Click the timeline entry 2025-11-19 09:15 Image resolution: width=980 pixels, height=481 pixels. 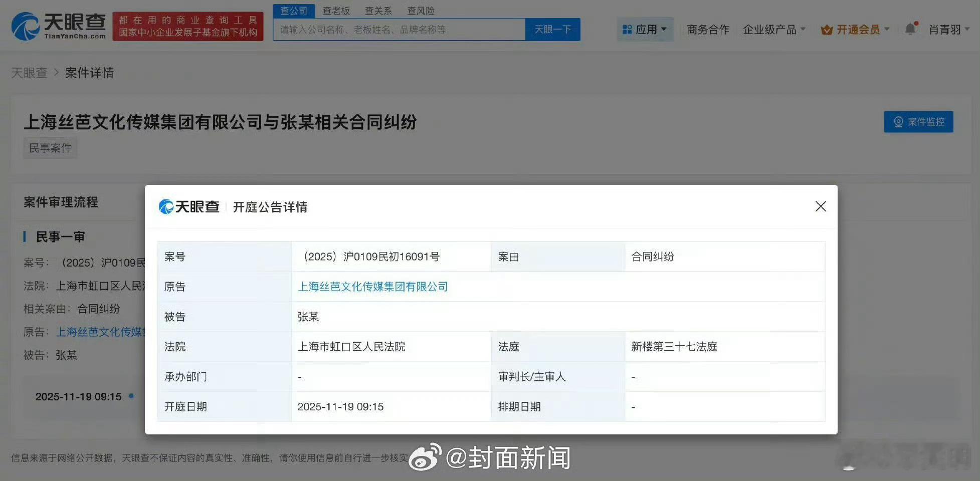[78, 397]
